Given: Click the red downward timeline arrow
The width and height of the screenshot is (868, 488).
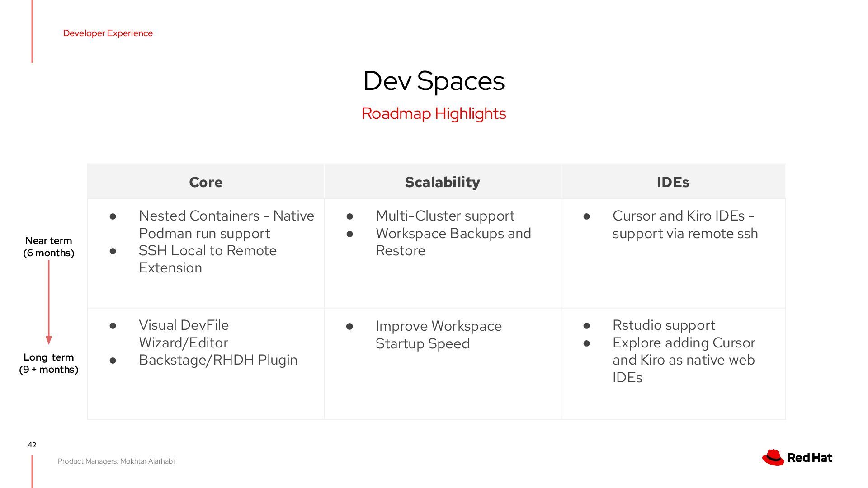Looking at the screenshot, I should point(49,302).
